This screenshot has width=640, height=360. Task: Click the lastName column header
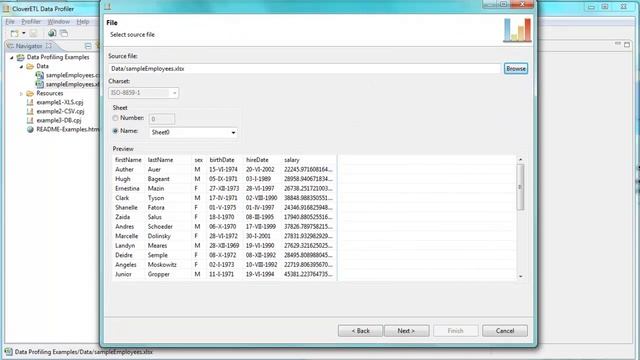160,160
